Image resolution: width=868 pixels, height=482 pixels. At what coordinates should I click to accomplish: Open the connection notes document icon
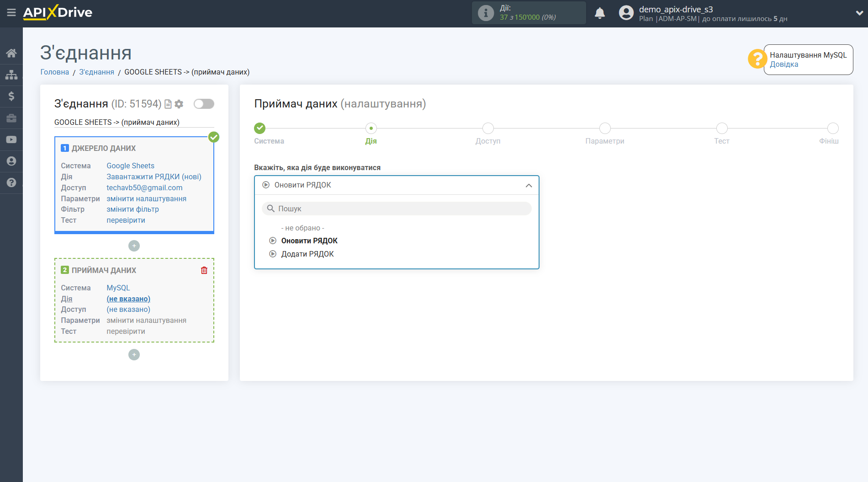[168, 104]
